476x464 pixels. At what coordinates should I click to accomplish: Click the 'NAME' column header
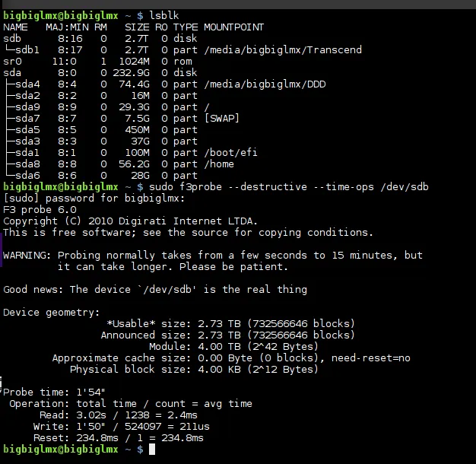pyautogui.click(x=15, y=27)
